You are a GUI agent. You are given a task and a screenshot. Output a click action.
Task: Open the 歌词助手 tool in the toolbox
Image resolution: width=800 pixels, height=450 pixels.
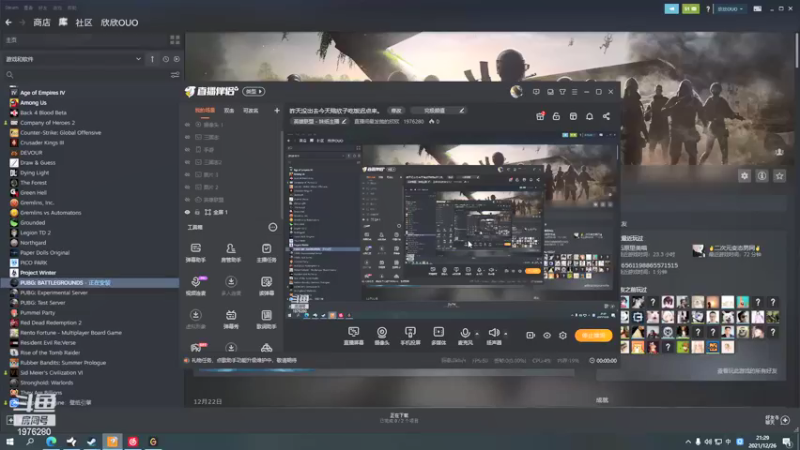coord(266,319)
